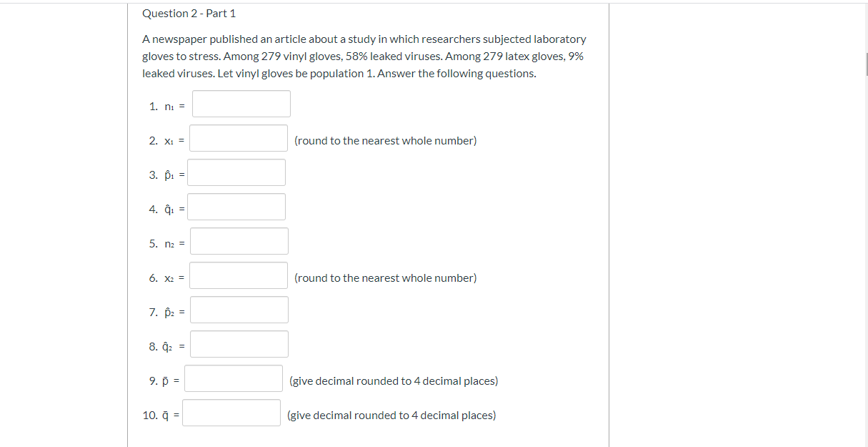Click the q̄ input field for question 10

[231, 412]
